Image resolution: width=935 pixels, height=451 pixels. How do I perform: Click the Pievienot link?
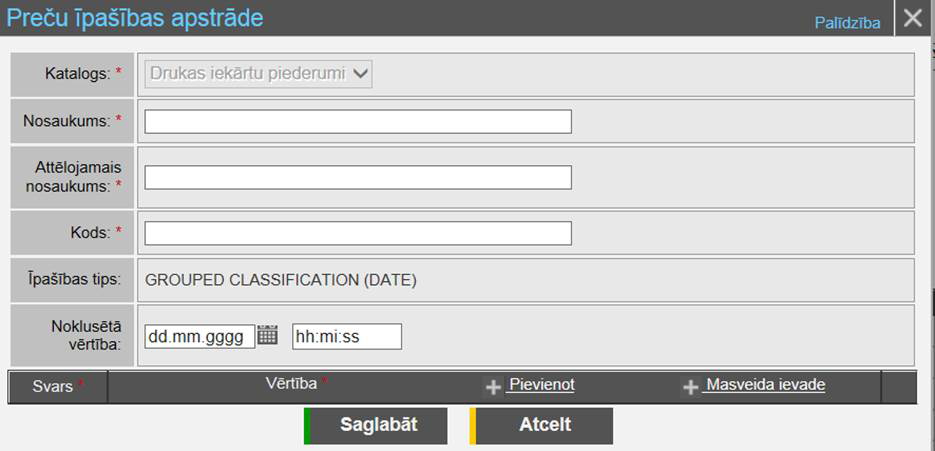tap(541, 385)
